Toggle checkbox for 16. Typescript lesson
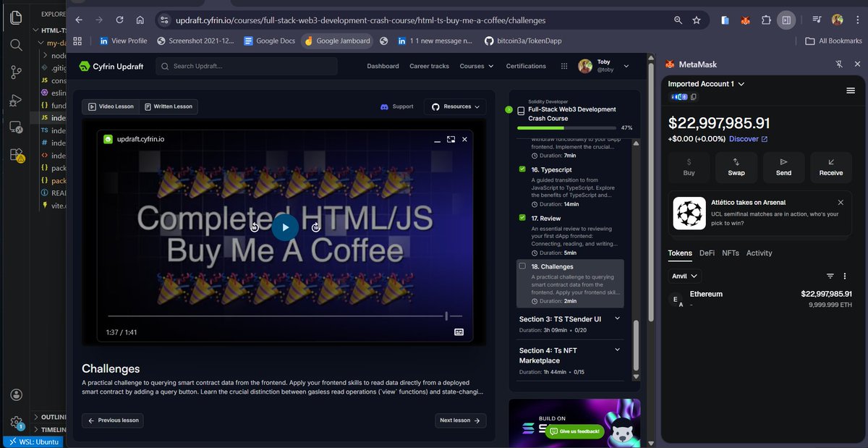This screenshot has width=868, height=448. (523, 169)
